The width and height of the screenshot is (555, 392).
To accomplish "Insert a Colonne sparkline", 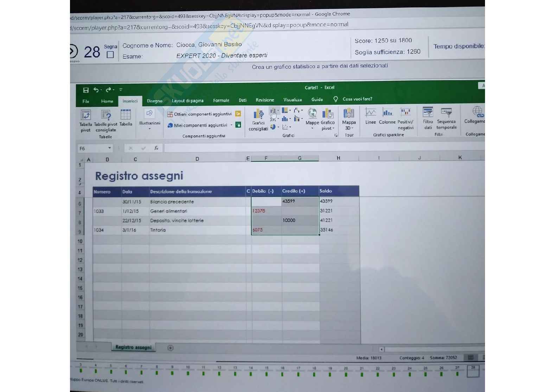I will point(387,113).
